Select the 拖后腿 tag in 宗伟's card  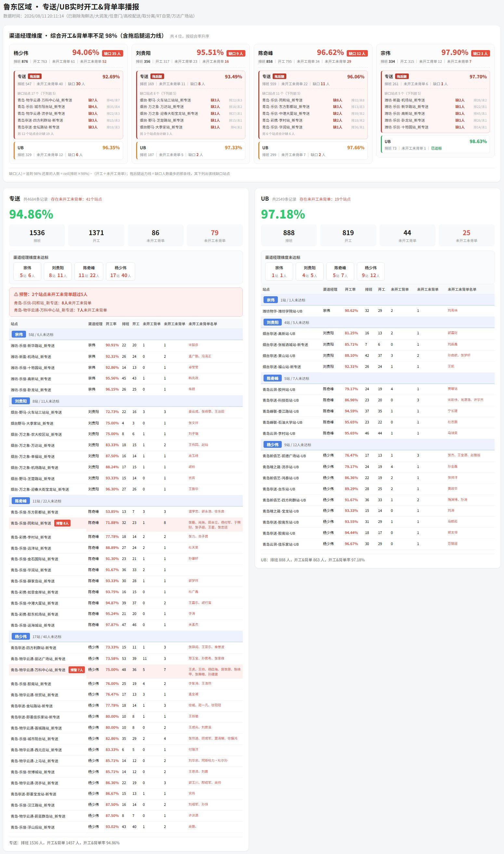402,76
